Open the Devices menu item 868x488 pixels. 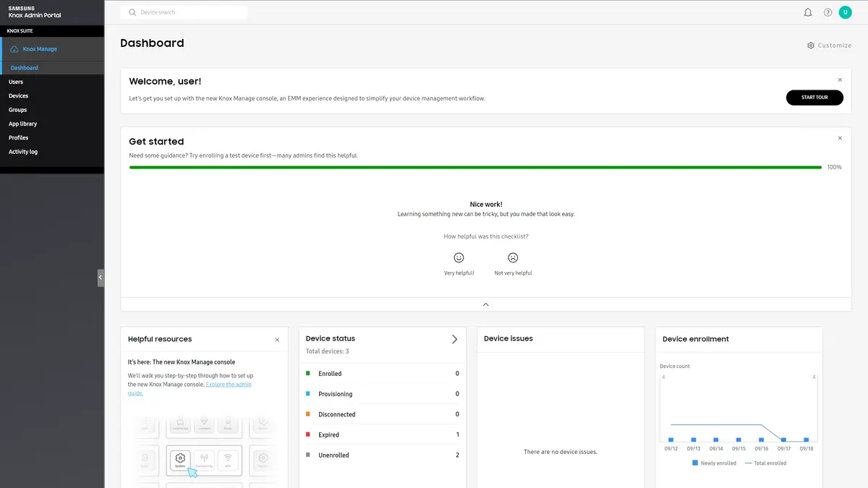[19, 96]
